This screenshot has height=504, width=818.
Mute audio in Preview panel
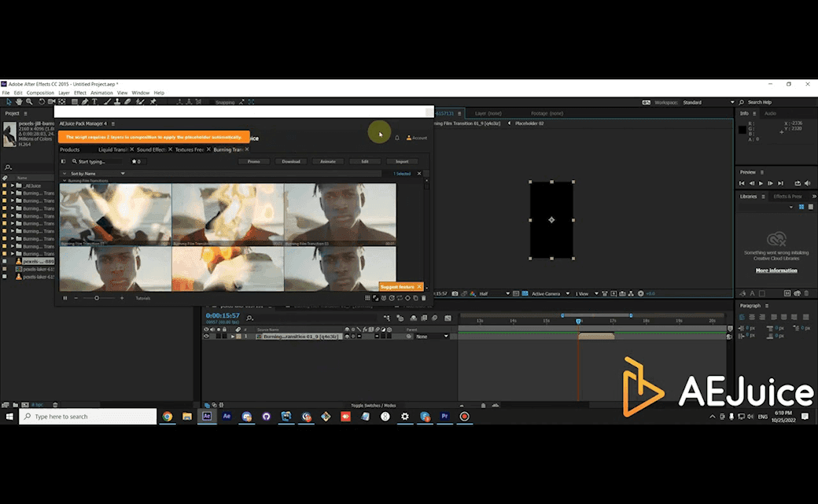coord(808,183)
